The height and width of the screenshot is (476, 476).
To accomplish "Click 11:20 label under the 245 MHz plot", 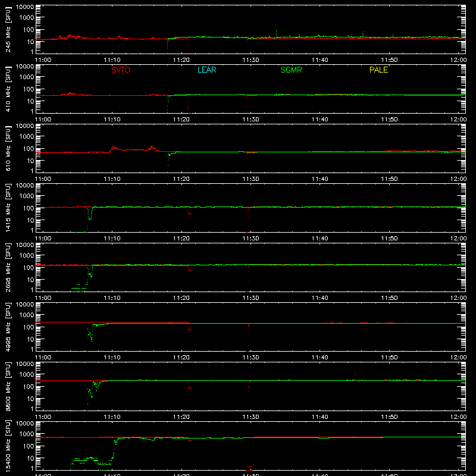I will [x=181, y=60].
